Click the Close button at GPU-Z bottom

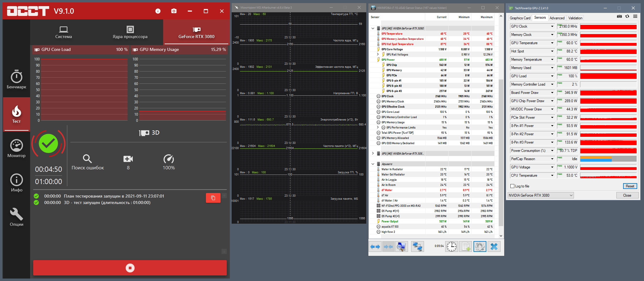[627, 195]
